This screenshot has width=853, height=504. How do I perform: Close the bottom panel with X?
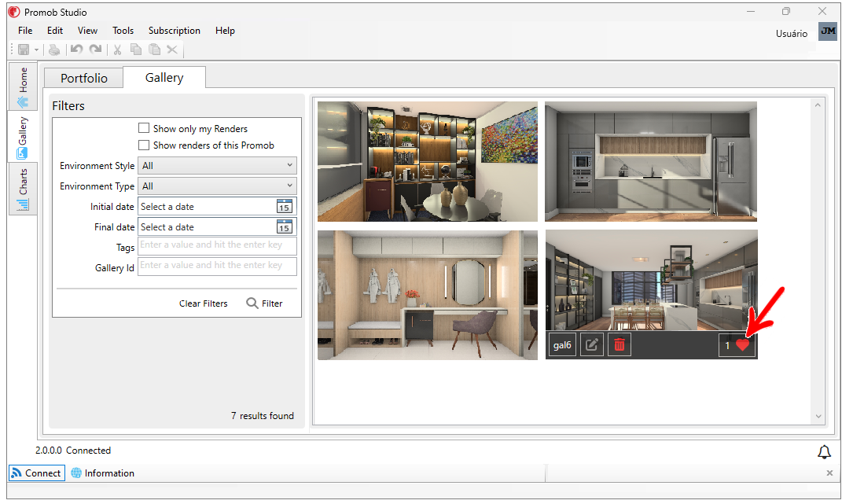coord(829,473)
